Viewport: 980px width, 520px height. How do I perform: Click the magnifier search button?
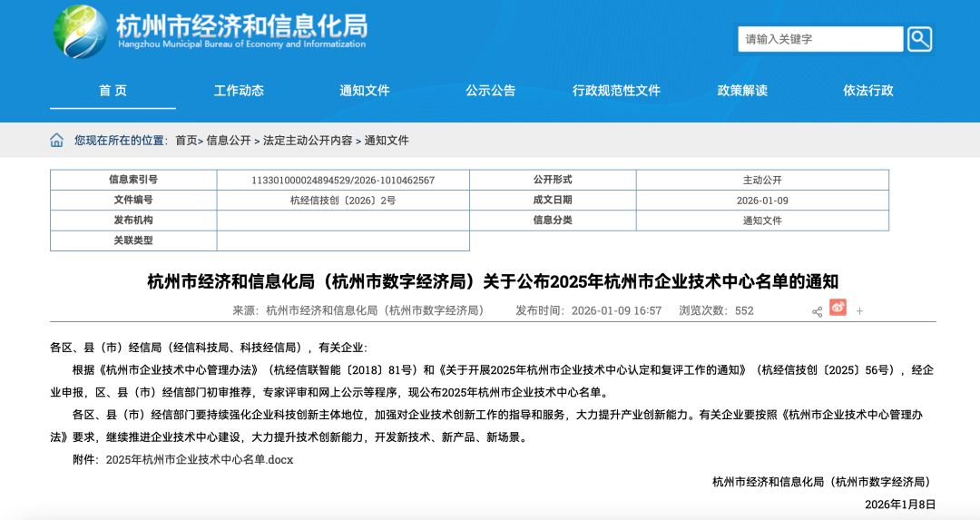click(919, 39)
